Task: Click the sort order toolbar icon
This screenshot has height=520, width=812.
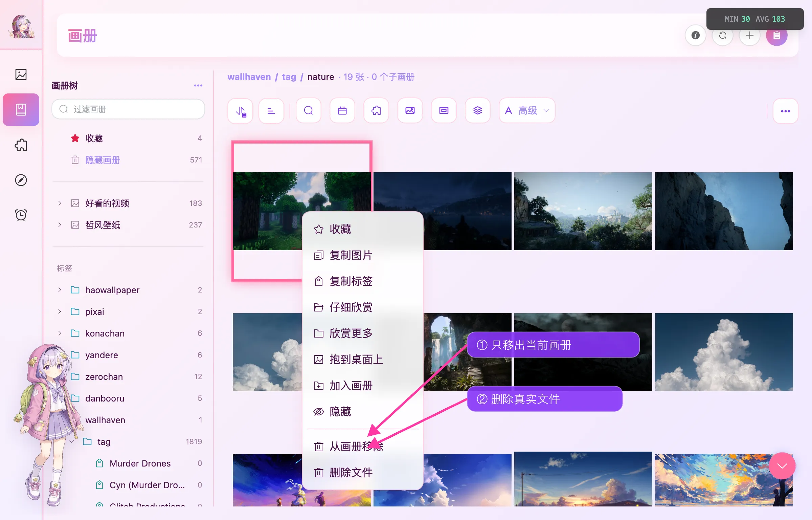Action: coord(241,111)
